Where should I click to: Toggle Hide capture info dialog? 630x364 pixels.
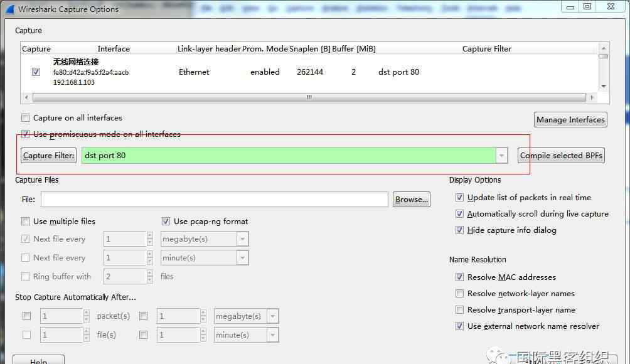coord(459,230)
